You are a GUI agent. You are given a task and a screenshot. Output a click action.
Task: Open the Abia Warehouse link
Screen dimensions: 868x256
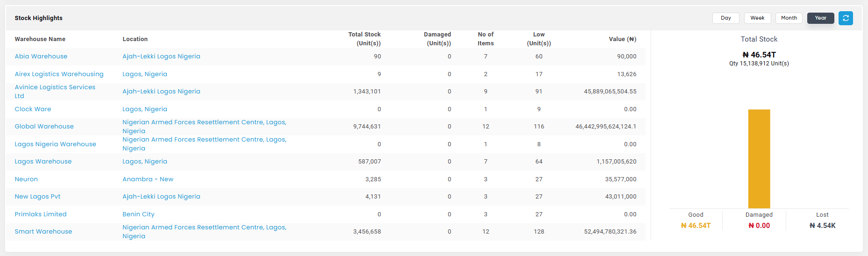click(41, 57)
